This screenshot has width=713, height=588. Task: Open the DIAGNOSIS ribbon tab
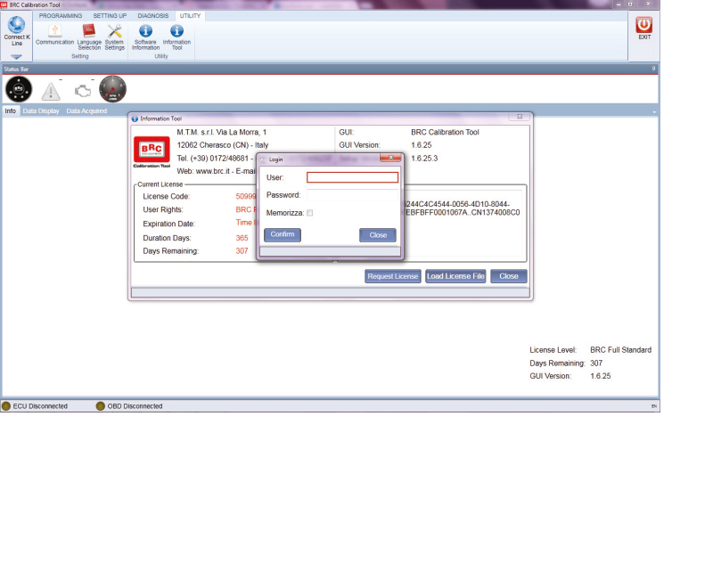point(152,15)
